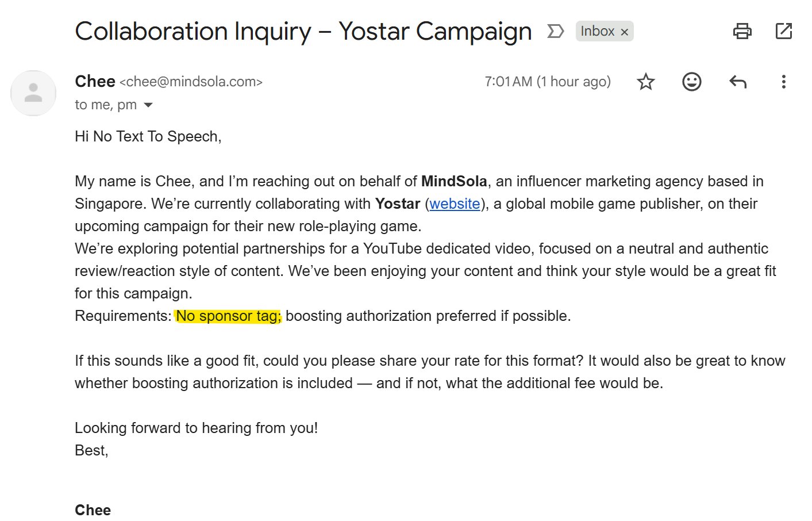Expand recipient details arrow beside 'to me, pm'
The image size is (812, 521).
coord(148,105)
